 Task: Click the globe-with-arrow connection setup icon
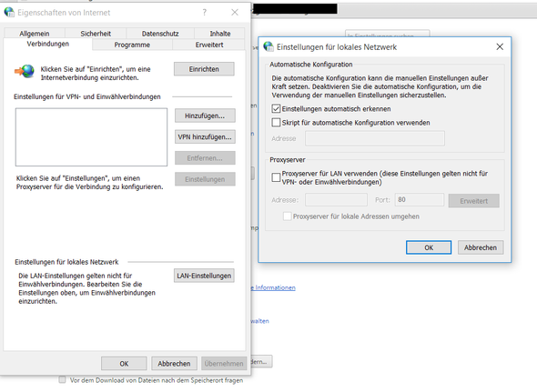[x=25, y=71]
